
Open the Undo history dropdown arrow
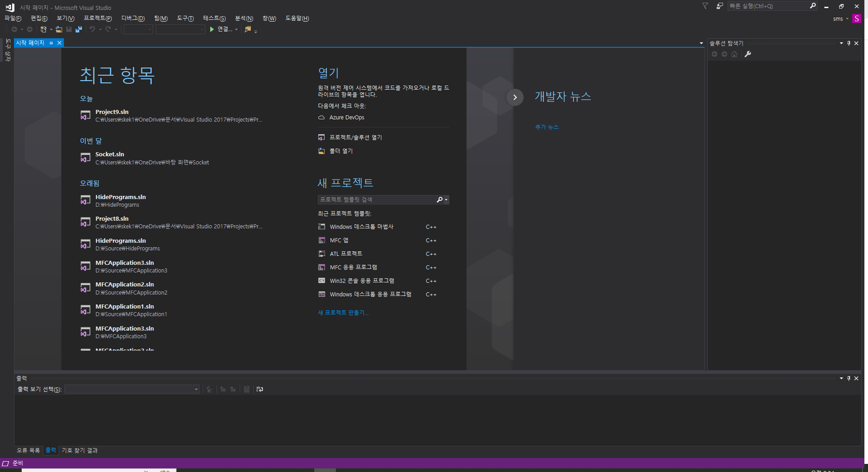(x=100, y=30)
